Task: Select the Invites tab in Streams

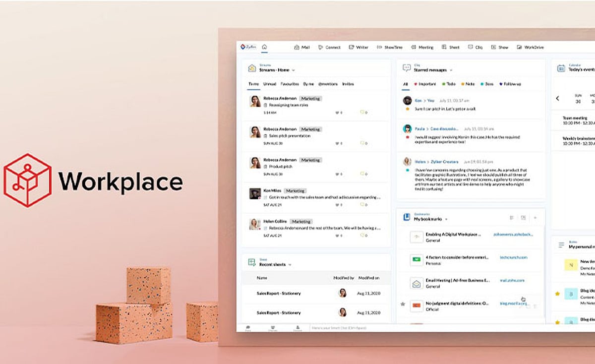Action: (348, 84)
